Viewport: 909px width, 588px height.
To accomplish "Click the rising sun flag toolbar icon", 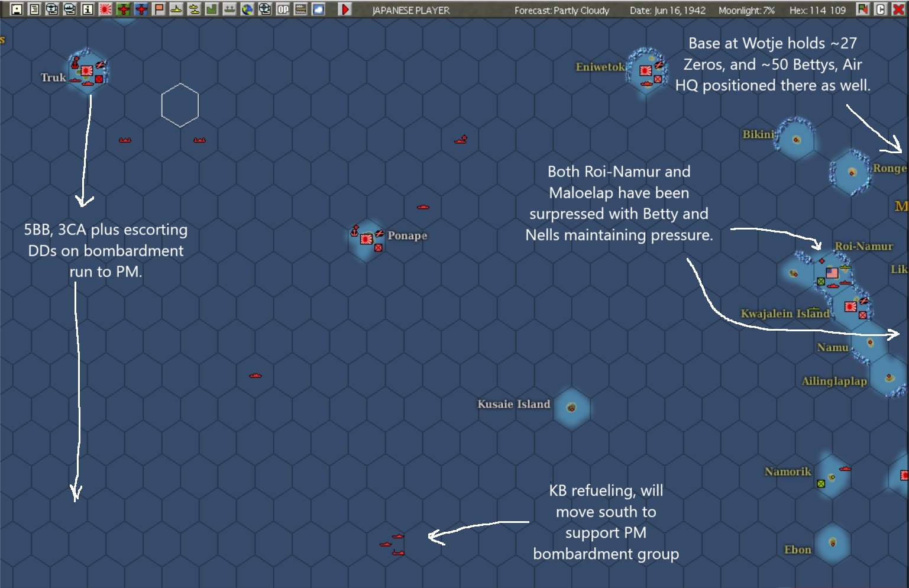I will tap(106, 9).
